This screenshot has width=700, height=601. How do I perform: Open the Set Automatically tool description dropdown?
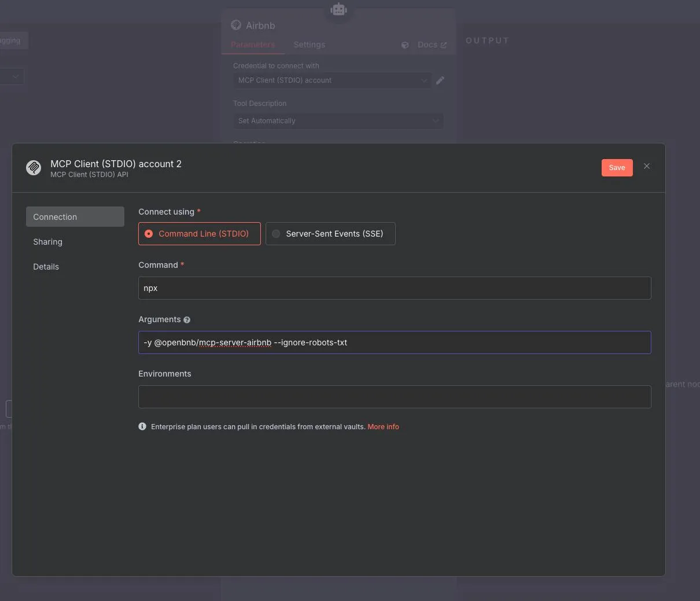pyautogui.click(x=338, y=121)
